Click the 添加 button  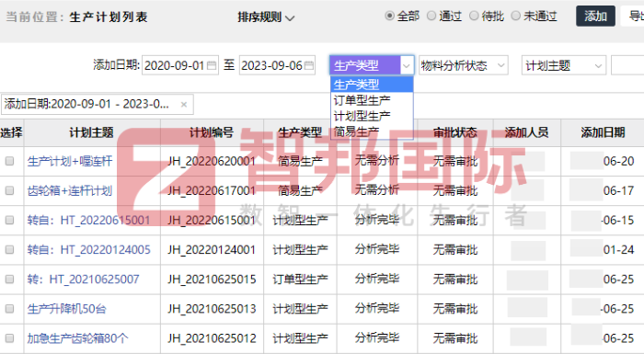pos(595,16)
